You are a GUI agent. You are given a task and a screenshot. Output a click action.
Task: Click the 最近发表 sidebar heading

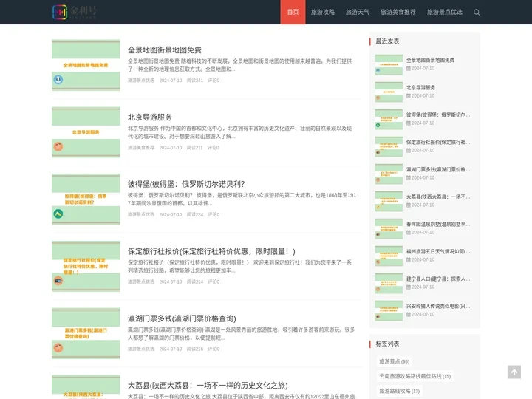(387, 41)
